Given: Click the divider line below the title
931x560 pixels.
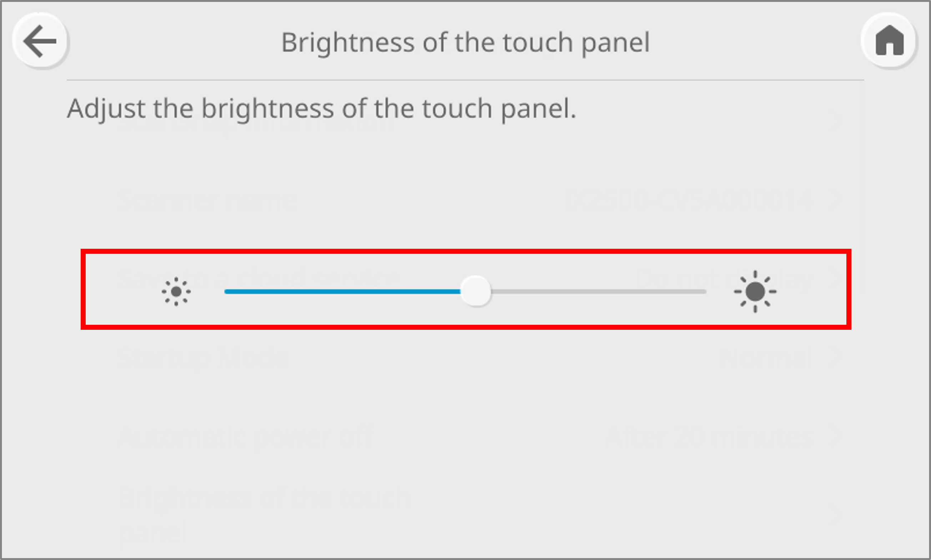Looking at the screenshot, I should coord(465,80).
